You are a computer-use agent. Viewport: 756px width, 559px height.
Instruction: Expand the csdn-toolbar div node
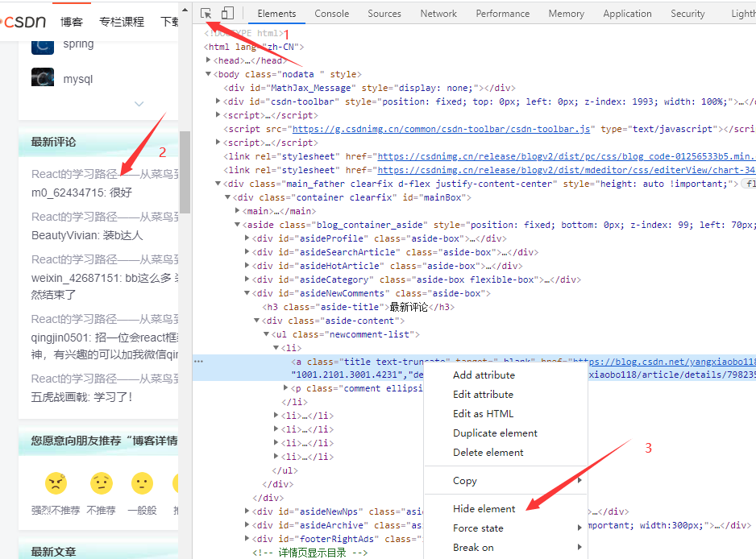(x=218, y=101)
